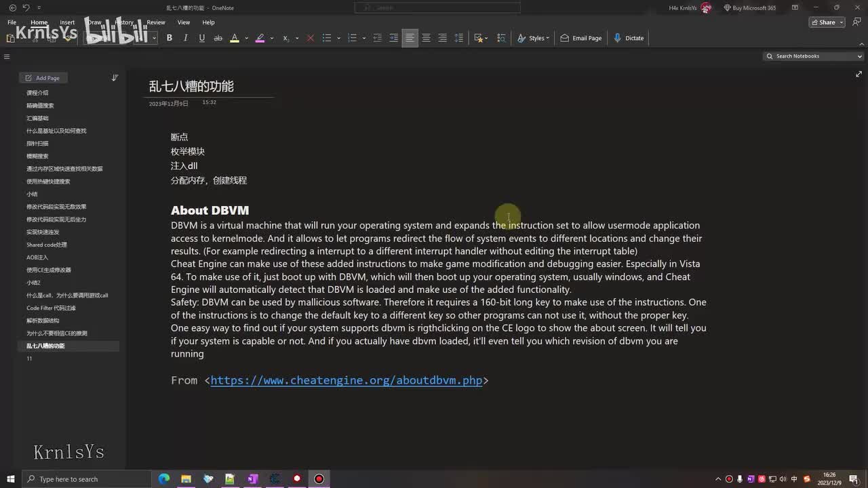Switch to the Home tab
868x488 pixels.
pos(39,22)
